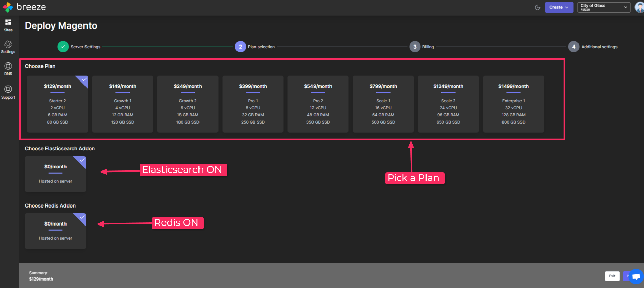The width and height of the screenshot is (644, 288).
Task: Select the $399/month Pro 1 plan
Action: pos(253,104)
